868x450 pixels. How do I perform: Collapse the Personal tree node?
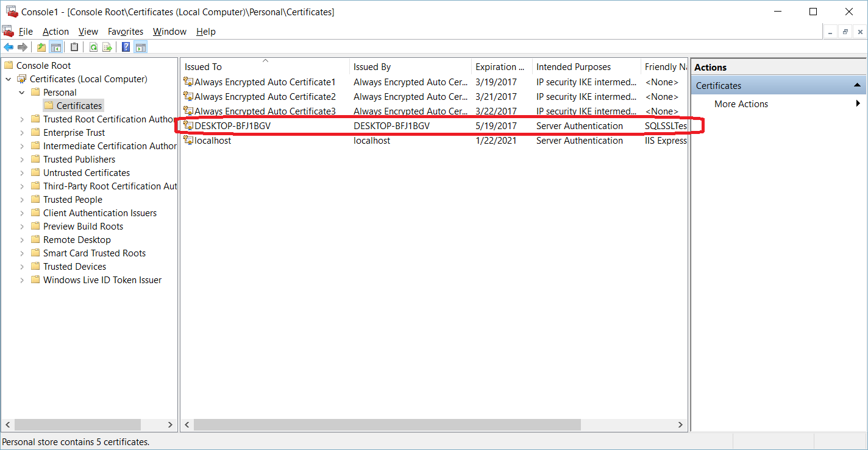pos(22,93)
